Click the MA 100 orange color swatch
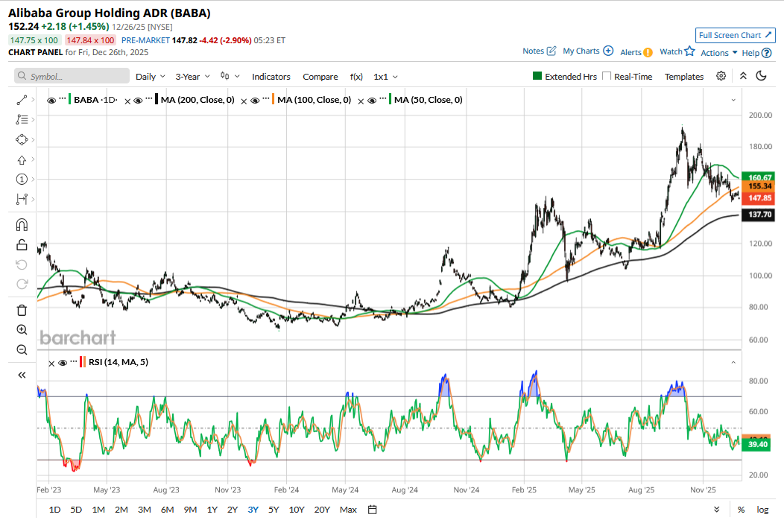Screen dimensions: 784x532 point(274,100)
